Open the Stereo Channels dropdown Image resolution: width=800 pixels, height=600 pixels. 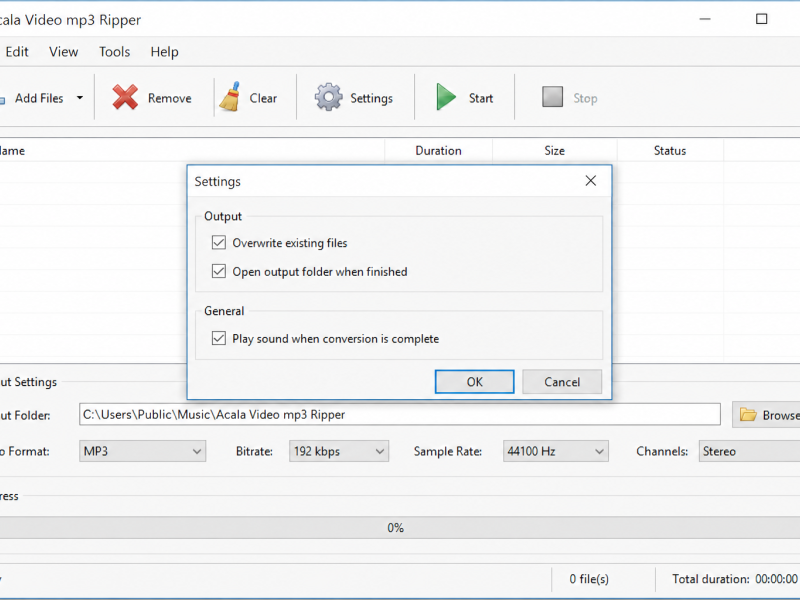coord(749,451)
